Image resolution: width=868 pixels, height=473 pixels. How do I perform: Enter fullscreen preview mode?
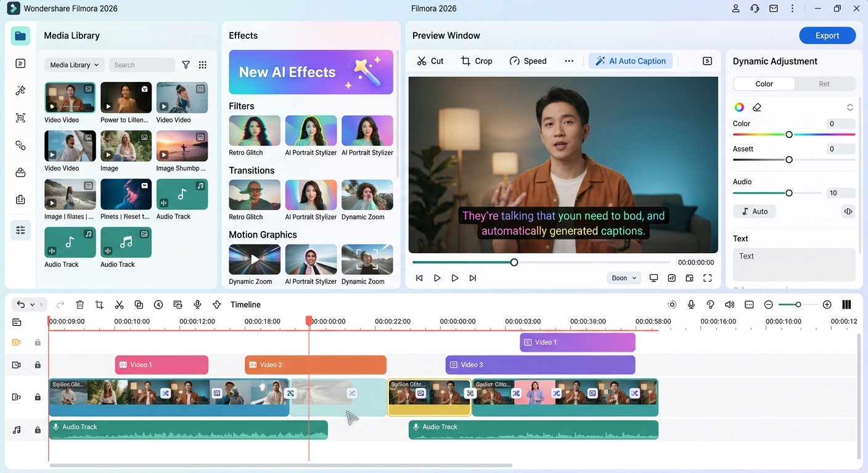(708, 278)
